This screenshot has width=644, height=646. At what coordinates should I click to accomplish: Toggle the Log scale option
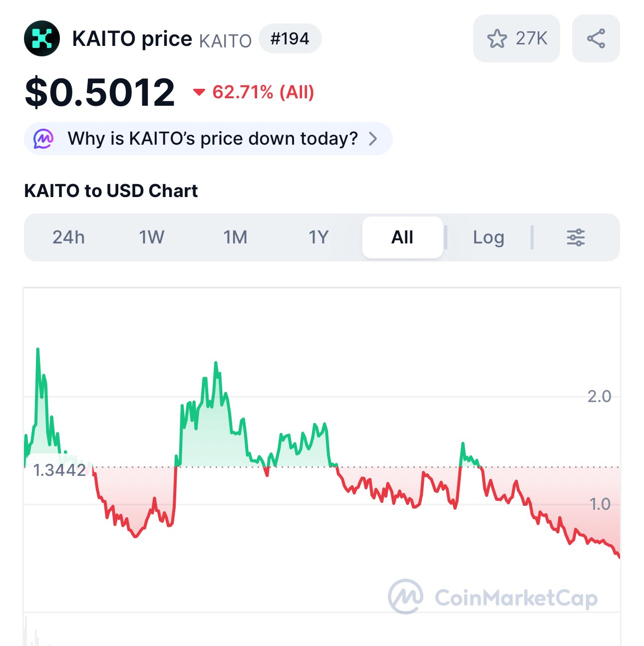[488, 237]
